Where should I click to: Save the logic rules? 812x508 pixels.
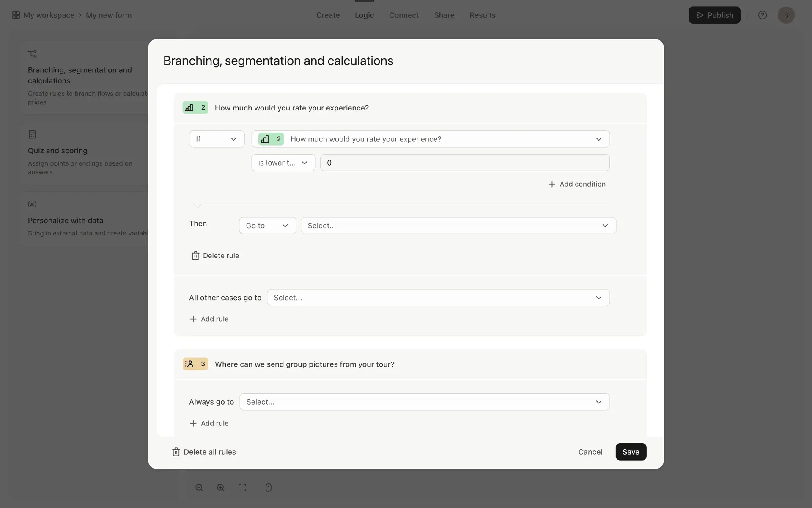631,452
